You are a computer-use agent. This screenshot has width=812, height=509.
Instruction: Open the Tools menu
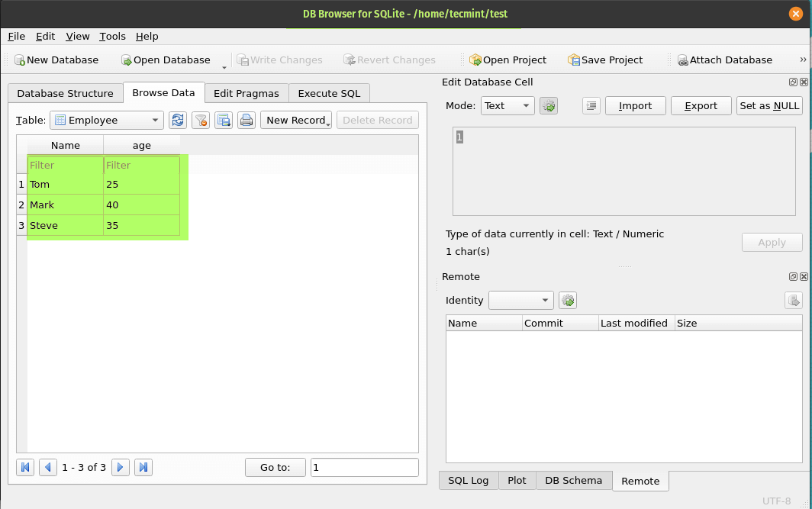coord(112,36)
